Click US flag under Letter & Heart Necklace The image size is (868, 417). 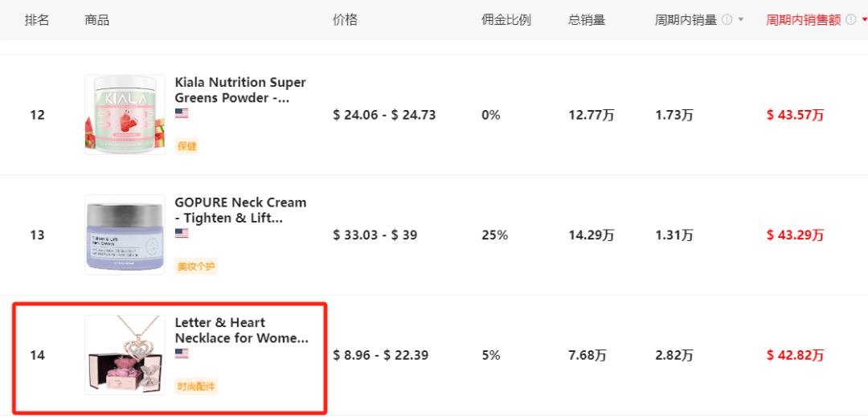[182, 354]
